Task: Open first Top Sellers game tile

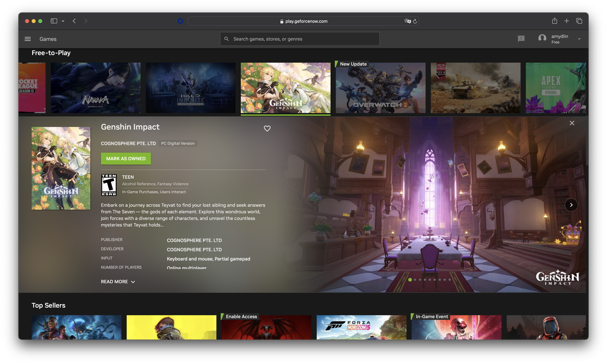Action: (76, 327)
